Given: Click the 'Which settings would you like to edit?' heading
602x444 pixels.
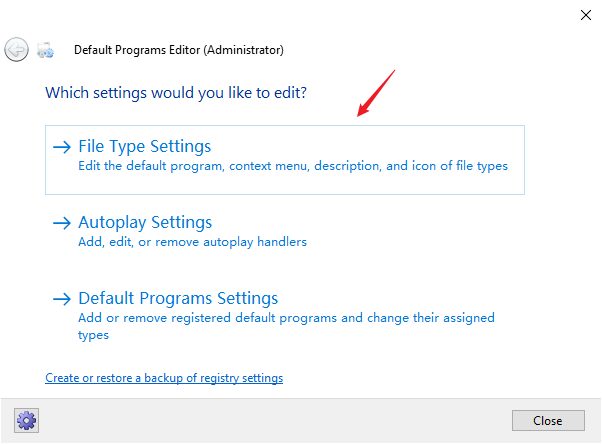Looking at the screenshot, I should tap(176, 93).
